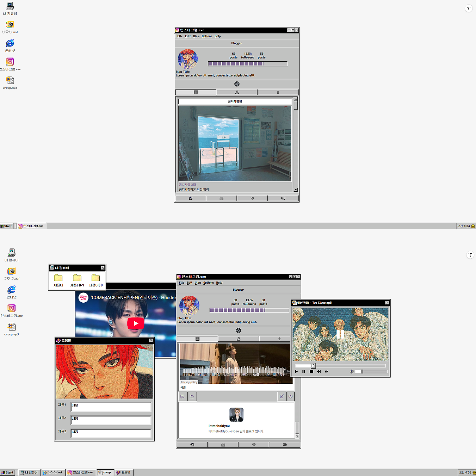Open Help menu in station-photo Instagram window
Image resolution: width=476 pixels, height=476 pixels.
[x=218, y=36]
